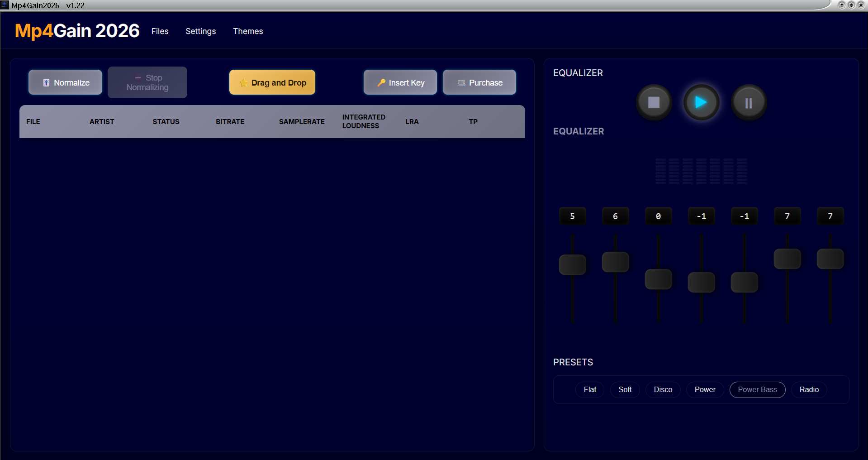Select the Power equalizer preset
The image size is (868, 460).
point(705,390)
